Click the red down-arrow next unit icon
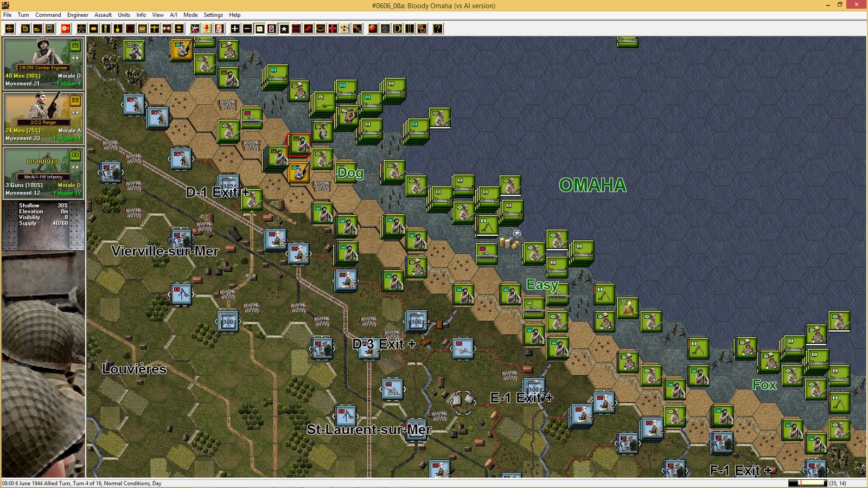 click(207, 28)
